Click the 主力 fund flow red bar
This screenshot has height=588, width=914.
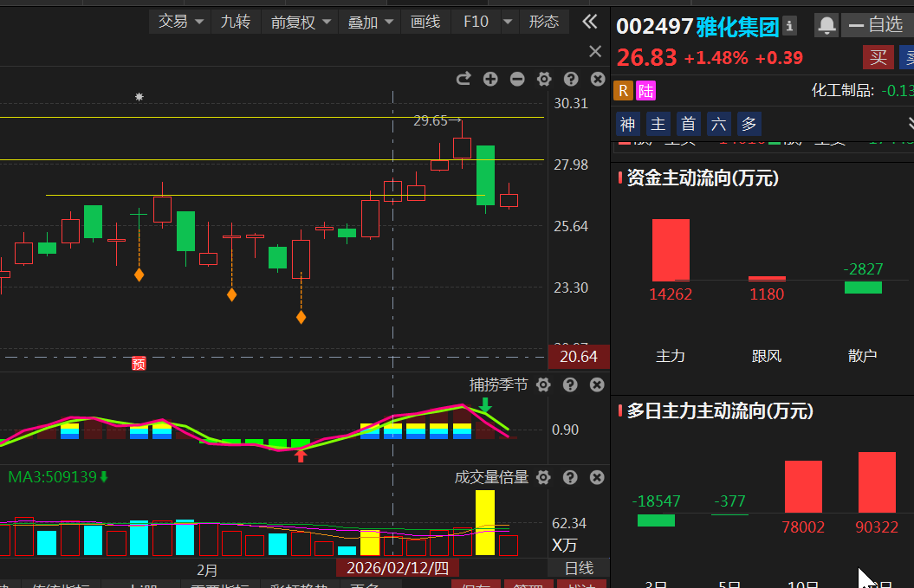click(x=671, y=250)
